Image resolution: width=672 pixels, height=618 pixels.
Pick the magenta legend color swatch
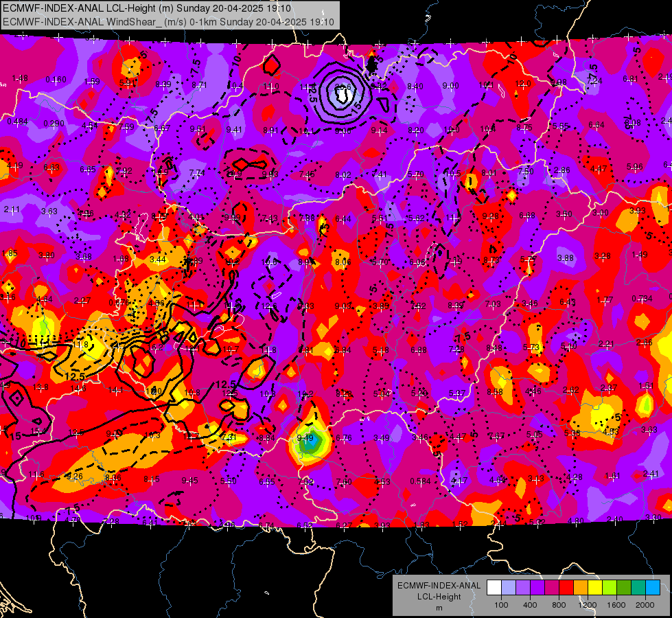click(x=552, y=588)
